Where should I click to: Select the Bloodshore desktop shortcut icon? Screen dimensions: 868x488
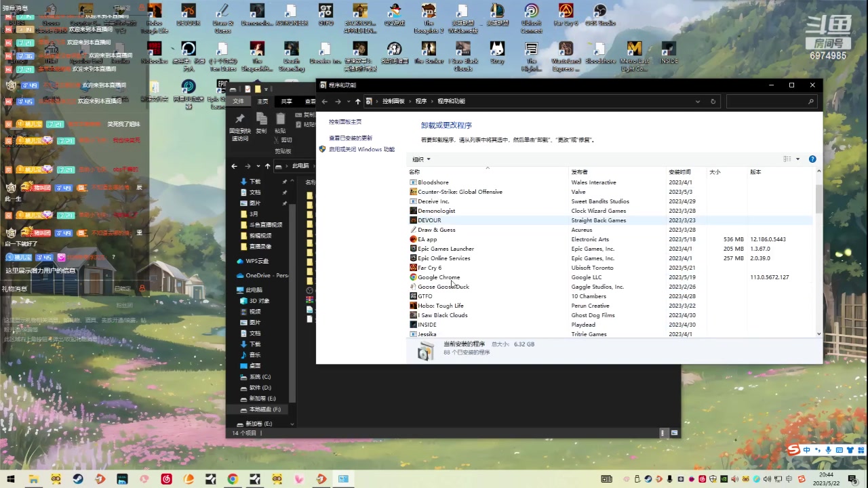click(x=599, y=54)
